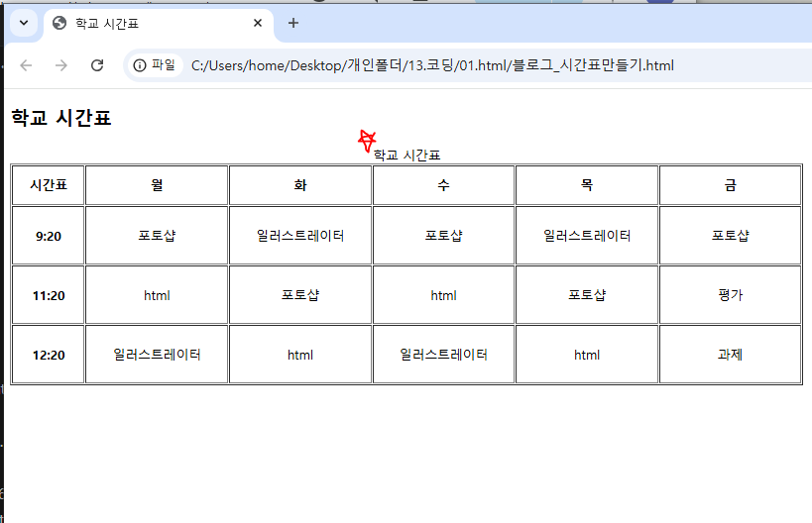Click the table caption 학교 시간표

coord(406,156)
